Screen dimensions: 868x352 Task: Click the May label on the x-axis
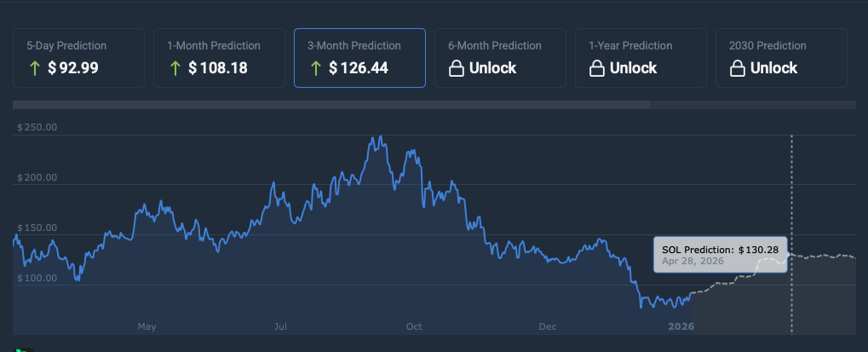click(x=147, y=326)
